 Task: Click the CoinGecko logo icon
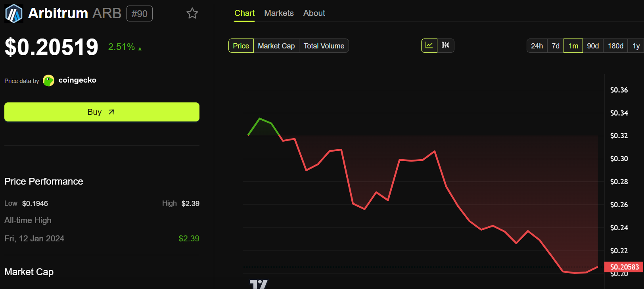point(48,81)
